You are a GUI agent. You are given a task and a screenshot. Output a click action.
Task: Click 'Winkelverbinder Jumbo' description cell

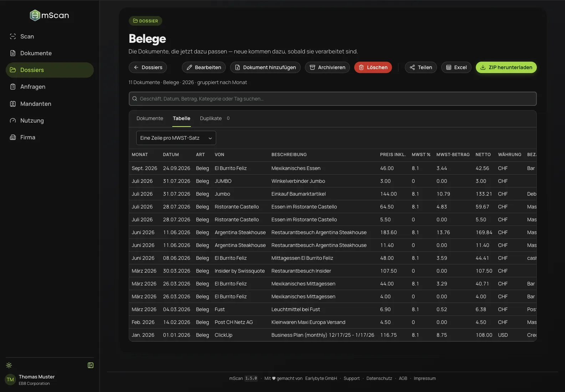point(298,181)
